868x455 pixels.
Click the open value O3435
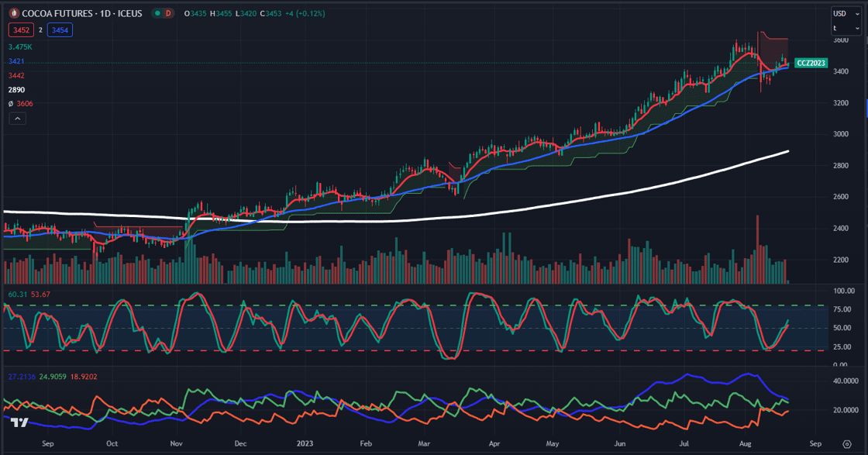(195, 13)
